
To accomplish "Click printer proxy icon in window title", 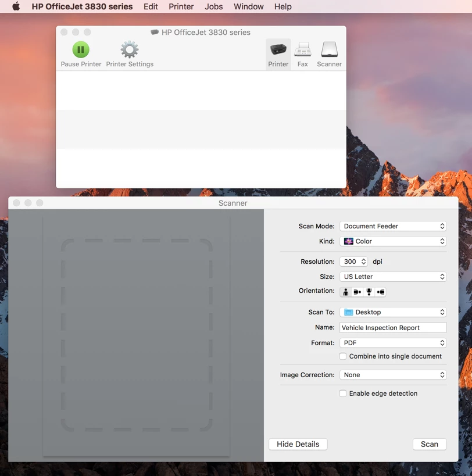I will [155, 32].
